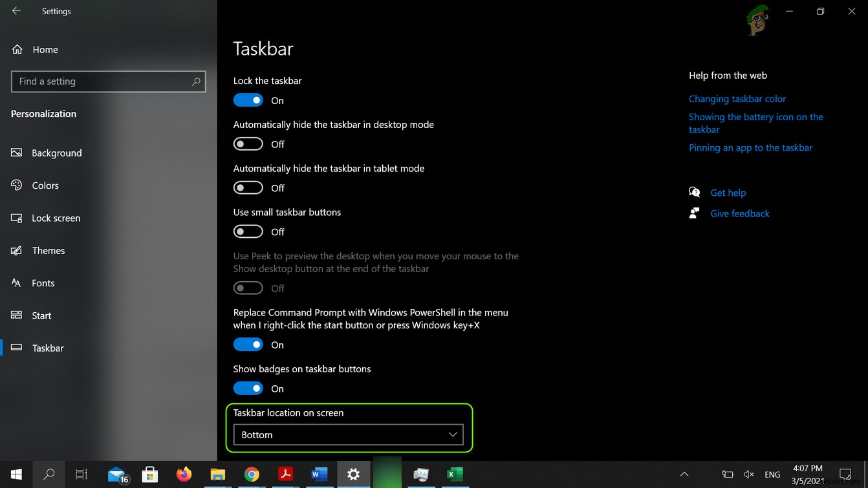Go to Start settings

coord(41,315)
